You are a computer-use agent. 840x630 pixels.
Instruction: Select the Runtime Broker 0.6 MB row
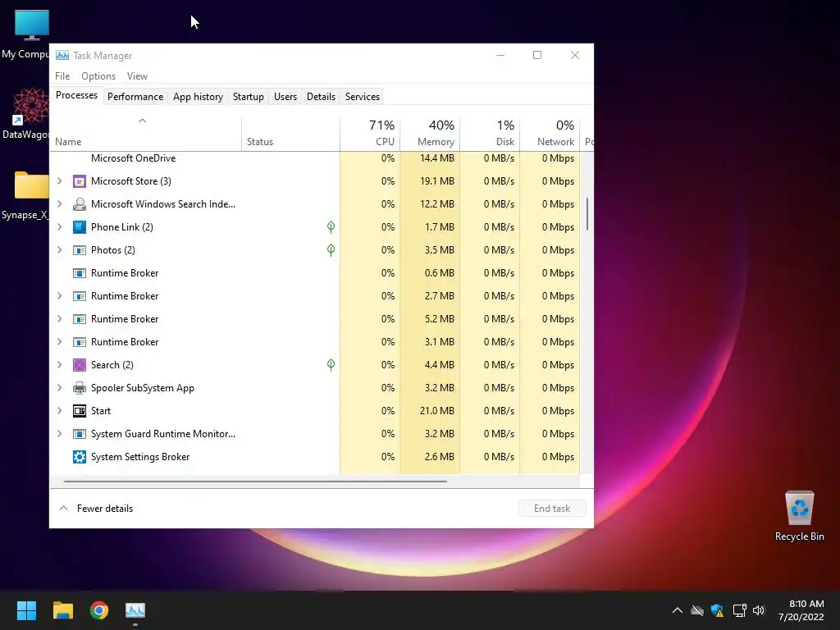click(x=314, y=273)
